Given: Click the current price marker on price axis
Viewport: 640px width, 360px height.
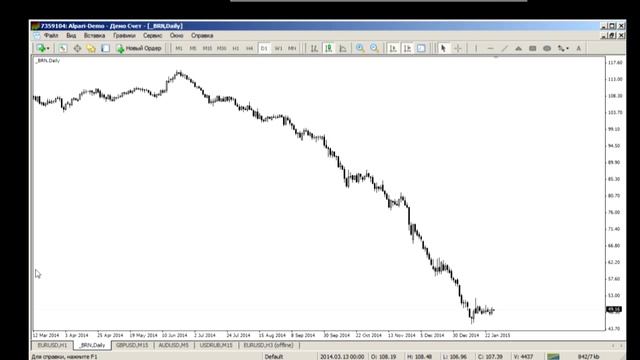Looking at the screenshot, I should point(614,310).
